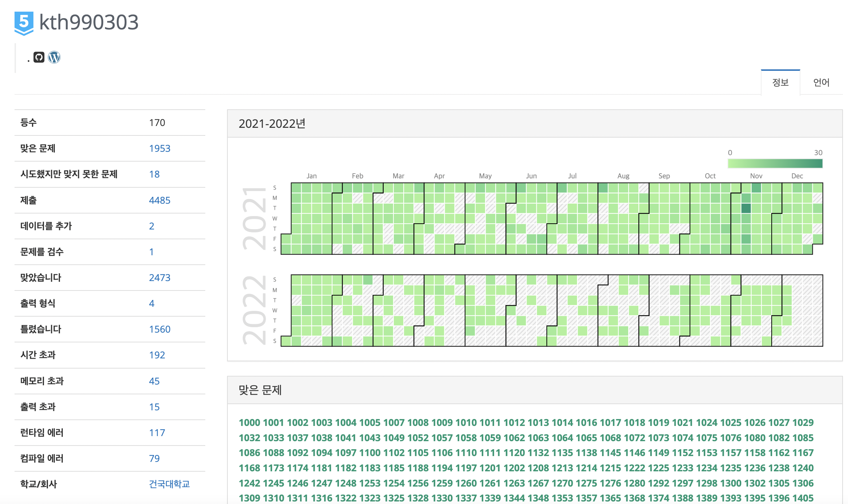The image size is (848, 504).
Task: Click the submissions count 4485
Action: point(159,200)
